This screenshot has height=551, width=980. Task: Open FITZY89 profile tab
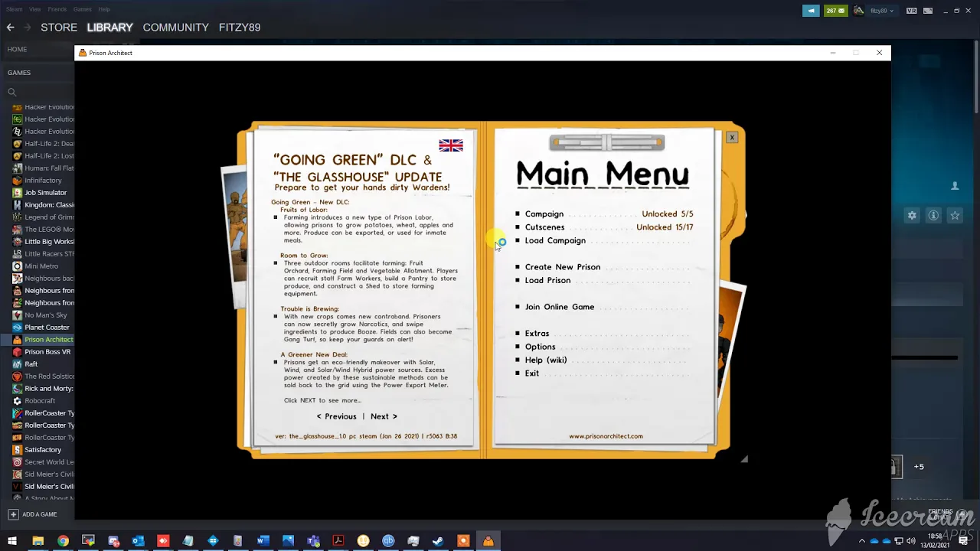pos(240,27)
